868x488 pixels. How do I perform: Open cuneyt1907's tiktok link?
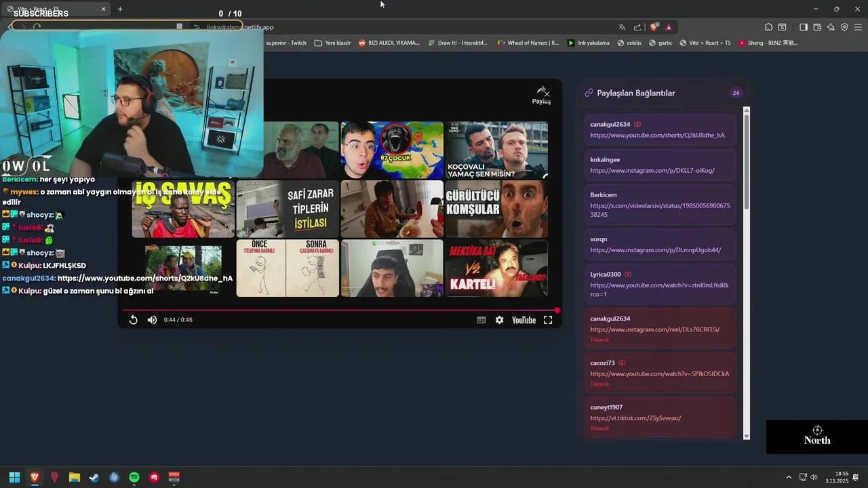(x=635, y=418)
